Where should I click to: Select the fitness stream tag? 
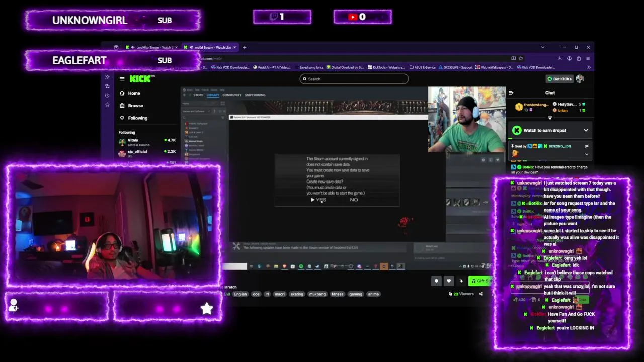[337, 294]
